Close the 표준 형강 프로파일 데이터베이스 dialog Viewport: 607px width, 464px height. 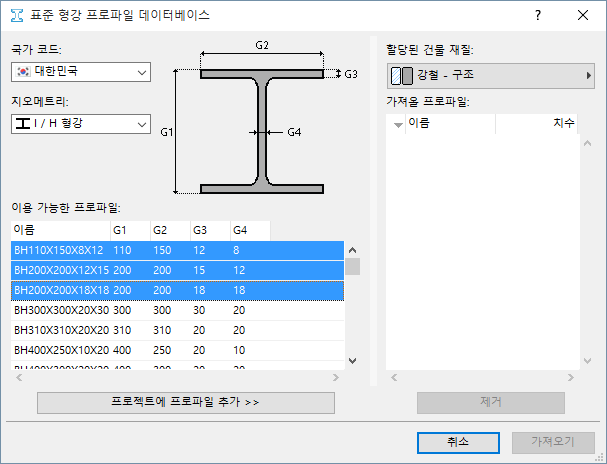pos(583,15)
